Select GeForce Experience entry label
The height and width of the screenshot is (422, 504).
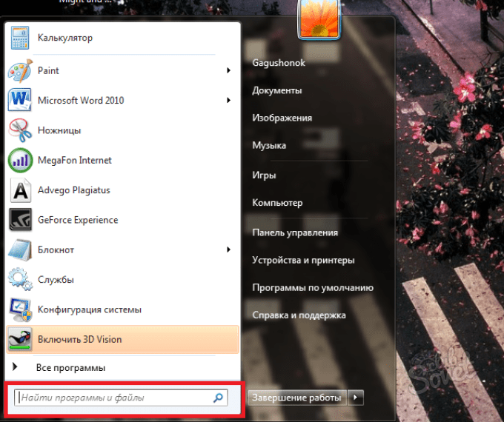[78, 220]
